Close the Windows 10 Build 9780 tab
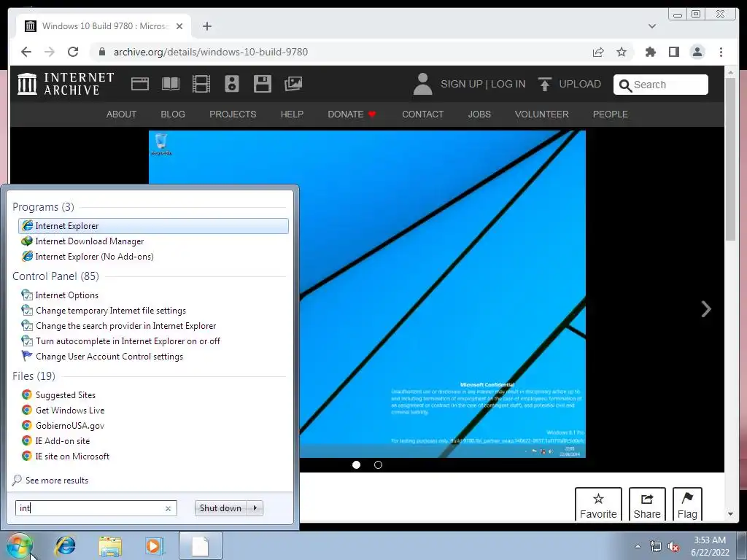 [179, 26]
